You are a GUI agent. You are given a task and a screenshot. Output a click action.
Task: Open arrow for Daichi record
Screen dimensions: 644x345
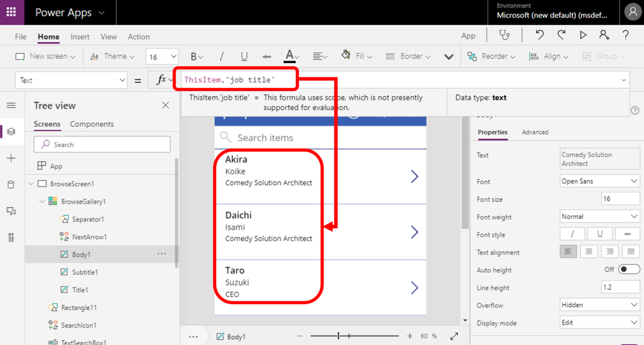(414, 232)
